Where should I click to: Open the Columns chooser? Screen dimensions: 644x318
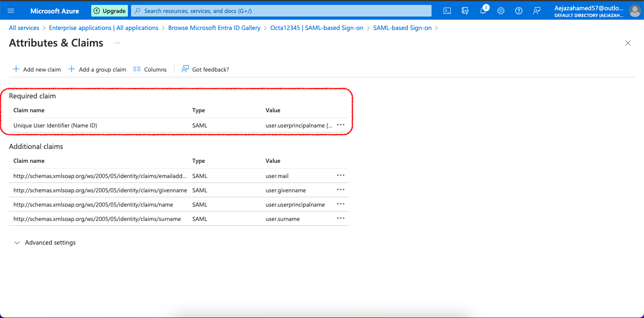pos(150,69)
